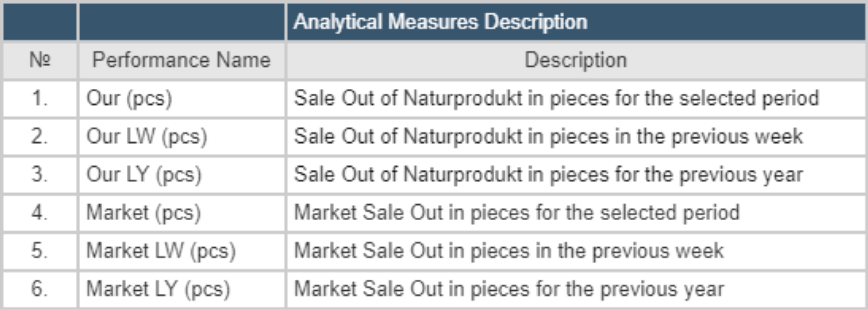This screenshot has width=868, height=309.
Task: Click the Our LY (pcs) cell
Action: [144, 175]
